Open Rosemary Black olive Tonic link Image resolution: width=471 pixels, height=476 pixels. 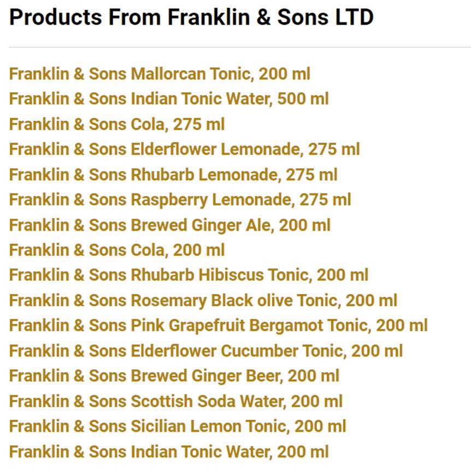point(203,300)
